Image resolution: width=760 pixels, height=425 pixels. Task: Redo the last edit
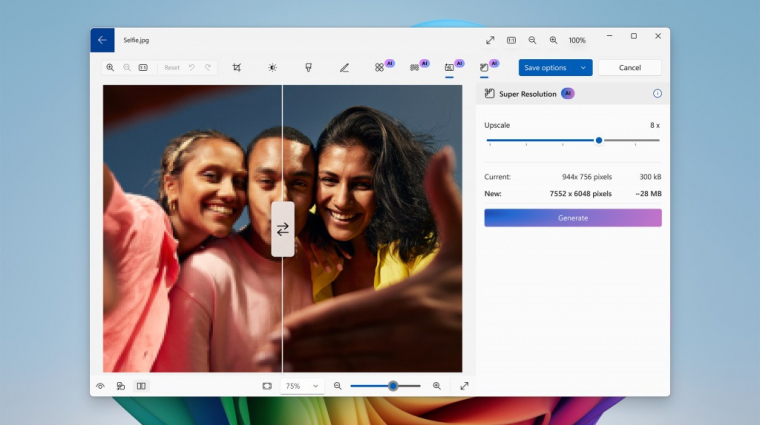coord(207,67)
